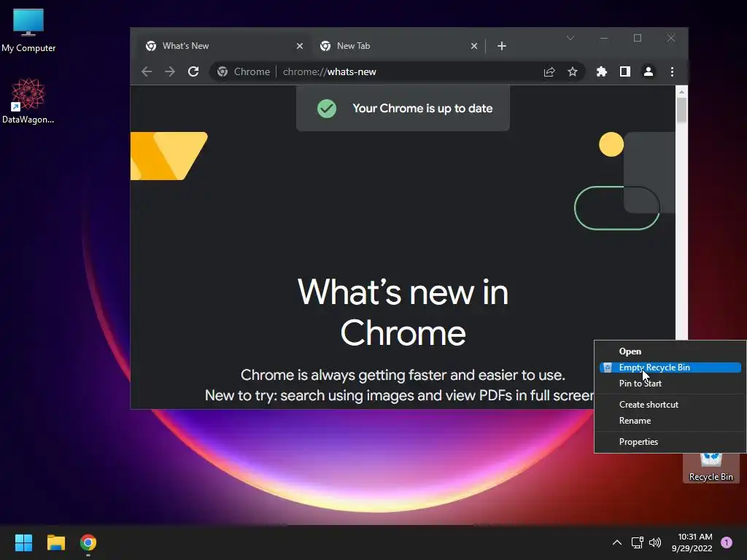
Task: Click Chrome icon on the taskbar
Action: click(88, 542)
